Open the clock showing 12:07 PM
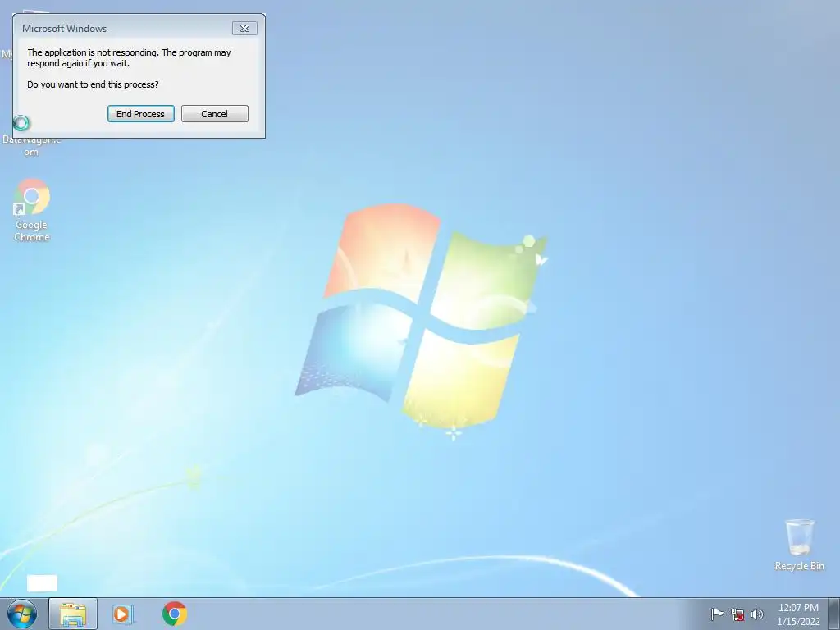 (x=798, y=614)
